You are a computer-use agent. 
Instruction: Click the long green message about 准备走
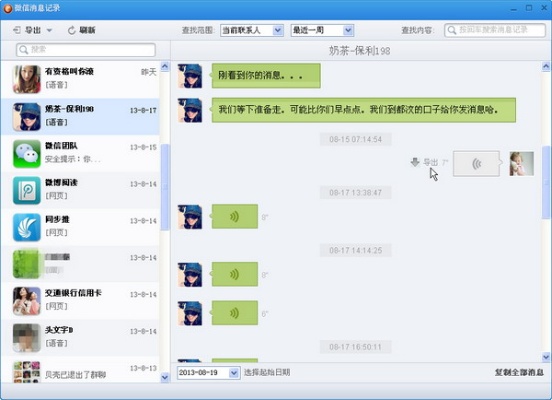point(364,110)
